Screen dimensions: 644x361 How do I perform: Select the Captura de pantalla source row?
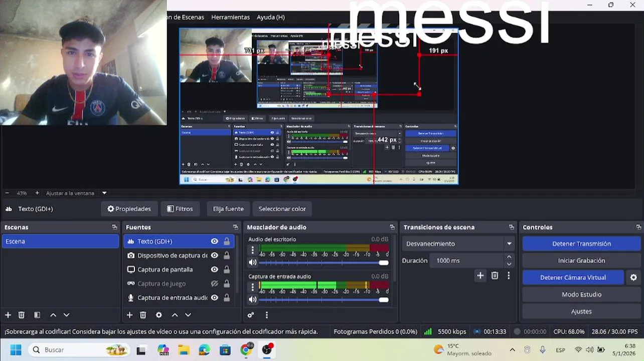click(x=179, y=269)
